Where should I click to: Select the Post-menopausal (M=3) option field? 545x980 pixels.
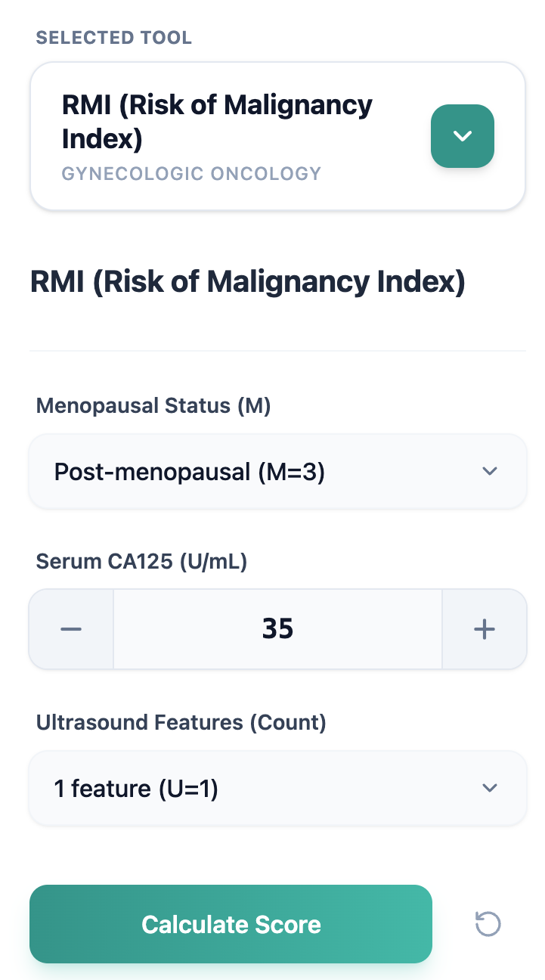[x=277, y=470]
